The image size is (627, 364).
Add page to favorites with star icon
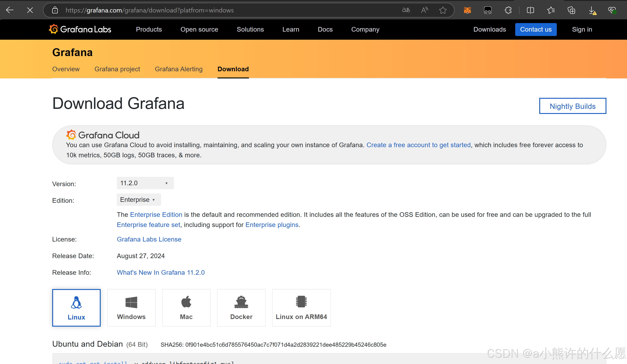pyautogui.click(x=443, y=10)
